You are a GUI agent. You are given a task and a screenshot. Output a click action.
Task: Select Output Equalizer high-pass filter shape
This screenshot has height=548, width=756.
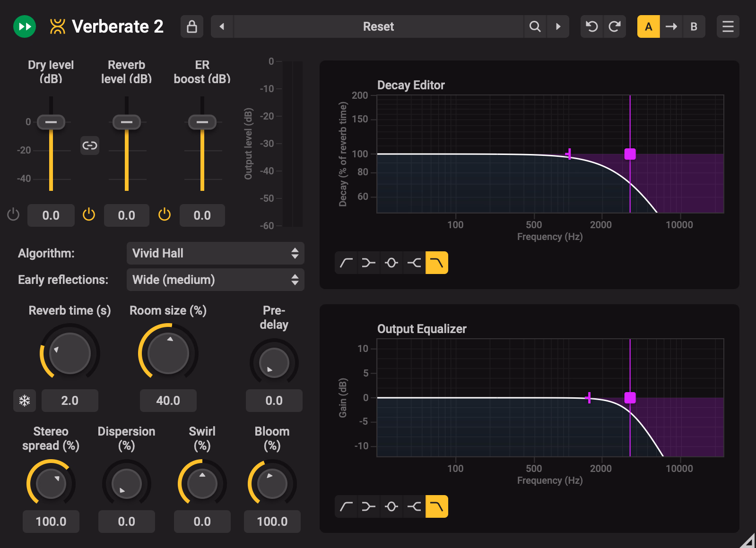click(346, 506)
